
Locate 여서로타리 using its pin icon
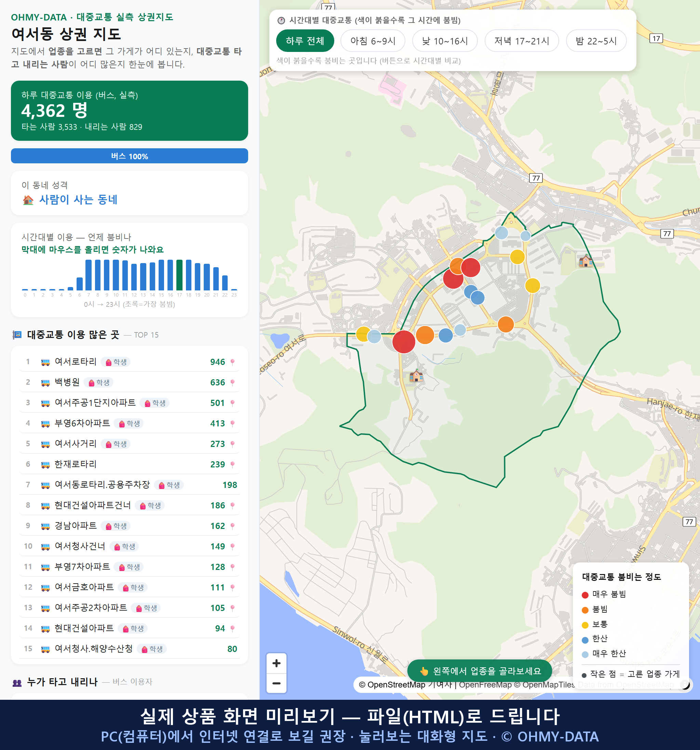tap(232, 362)
